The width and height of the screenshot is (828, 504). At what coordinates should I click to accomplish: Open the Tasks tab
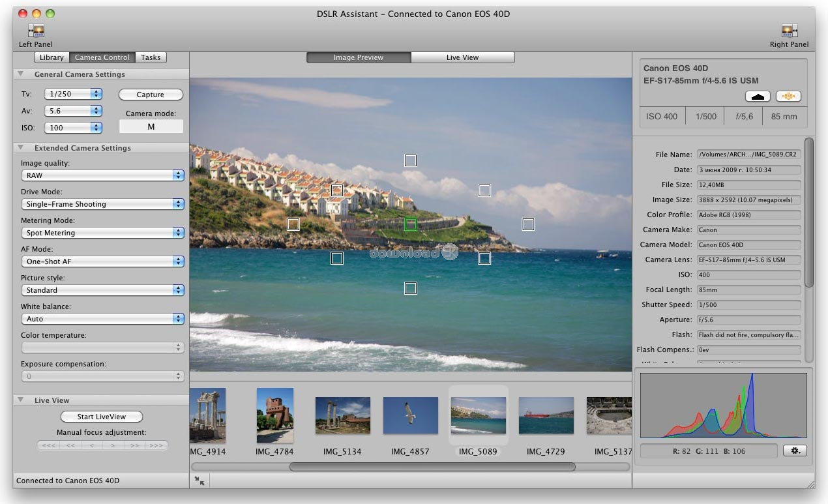pos(151,57)
